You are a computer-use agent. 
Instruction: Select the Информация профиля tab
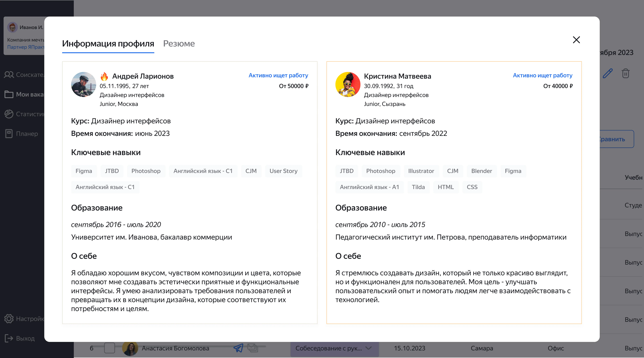point(108,43)
